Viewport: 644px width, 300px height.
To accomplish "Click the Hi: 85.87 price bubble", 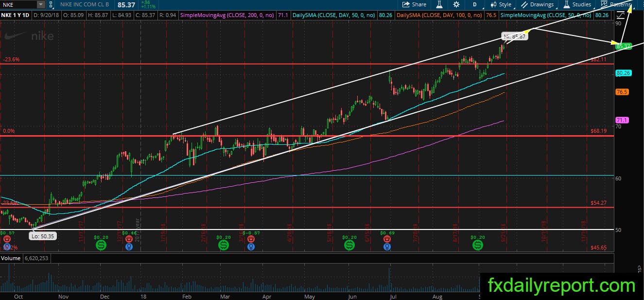I will coord(514,36).
